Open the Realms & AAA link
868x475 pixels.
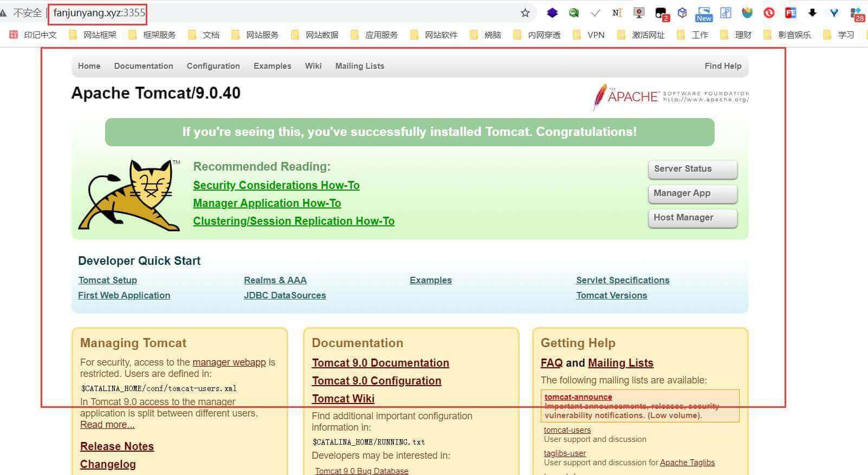click(275, 280)
